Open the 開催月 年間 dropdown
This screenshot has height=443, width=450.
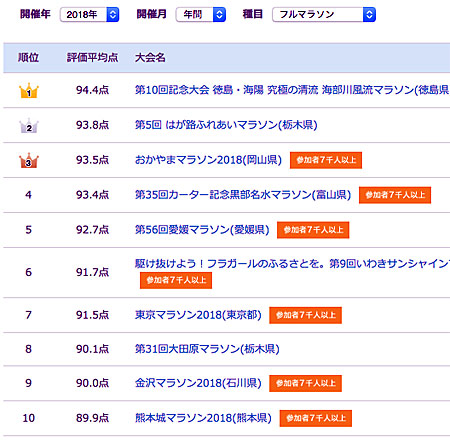coord(201,15)
